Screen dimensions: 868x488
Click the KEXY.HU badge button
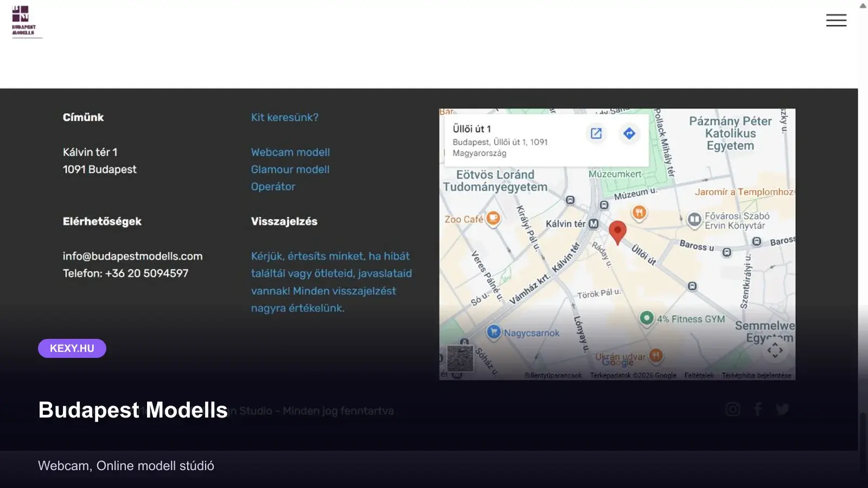pos(72,348)
